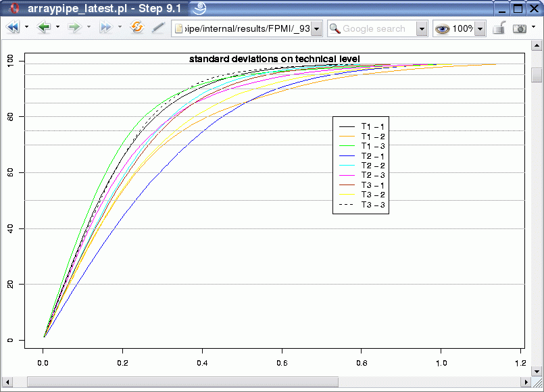This screenshot has width=544, height=392.
Task: Click legend entry 'T2 – 1'
Action: pos(373,156)
